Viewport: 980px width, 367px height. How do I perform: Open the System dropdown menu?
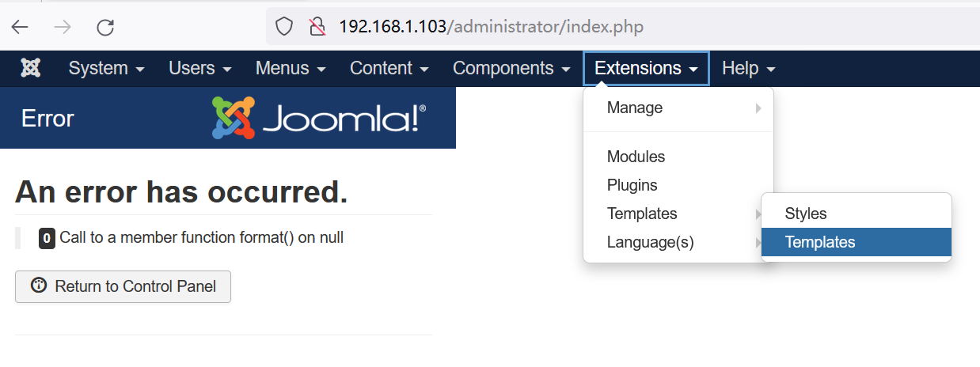[106, 68]
